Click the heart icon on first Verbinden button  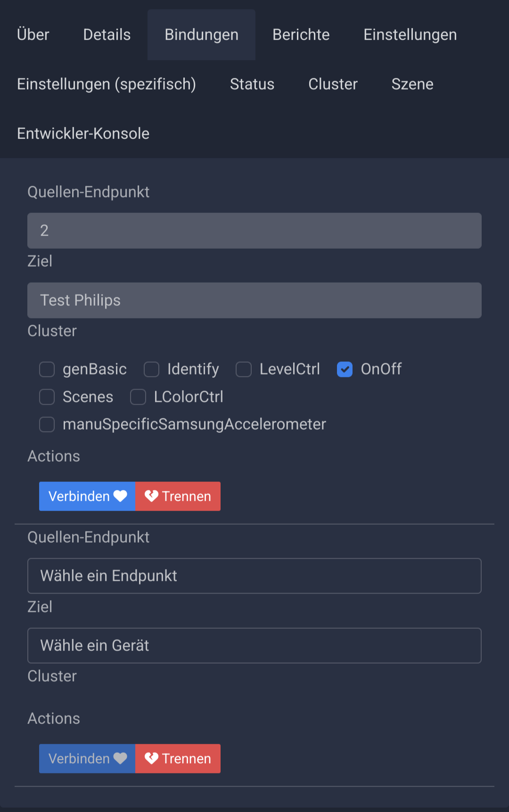[120, 496]
